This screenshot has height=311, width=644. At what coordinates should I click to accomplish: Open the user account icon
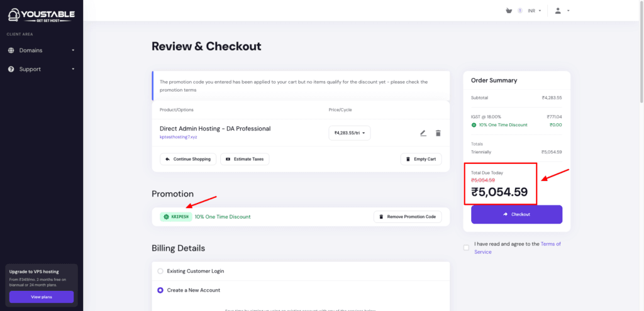(x=558, y=11)
